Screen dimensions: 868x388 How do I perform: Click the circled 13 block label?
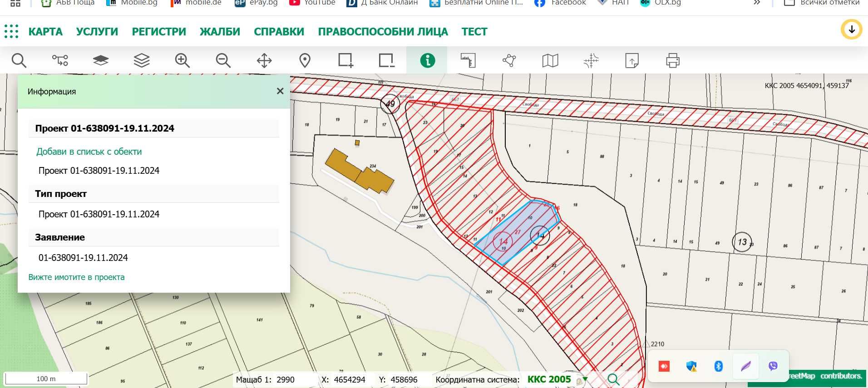click(x=742, y=242)
